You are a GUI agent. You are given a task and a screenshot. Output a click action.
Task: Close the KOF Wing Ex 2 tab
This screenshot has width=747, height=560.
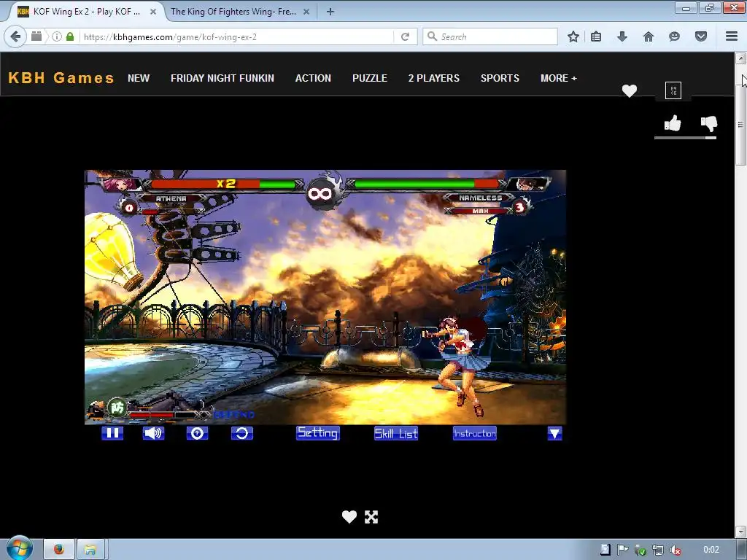pos(153,12)
